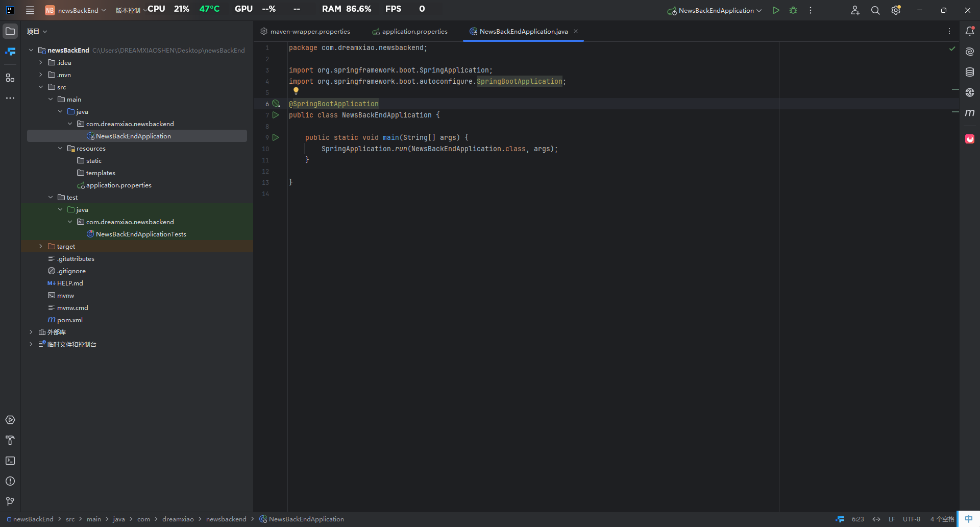Toggle the Project tool window folder icon

(10, 31)
